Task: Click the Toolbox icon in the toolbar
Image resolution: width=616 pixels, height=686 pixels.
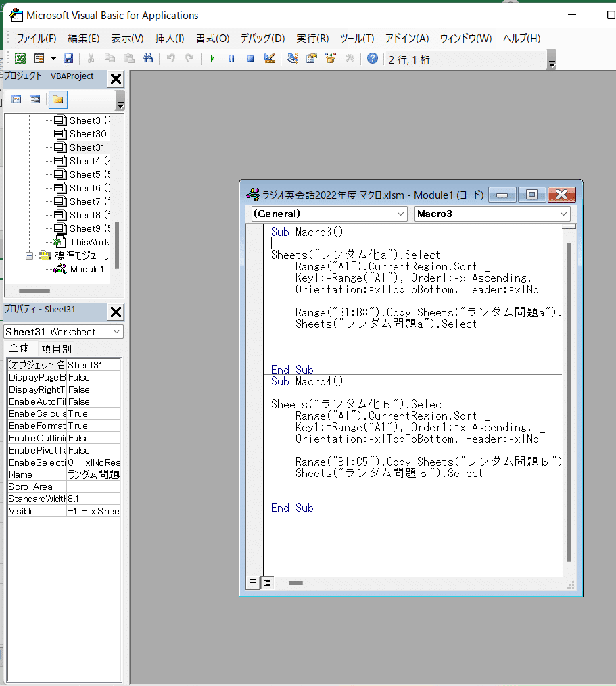Action: pos(350,58)
